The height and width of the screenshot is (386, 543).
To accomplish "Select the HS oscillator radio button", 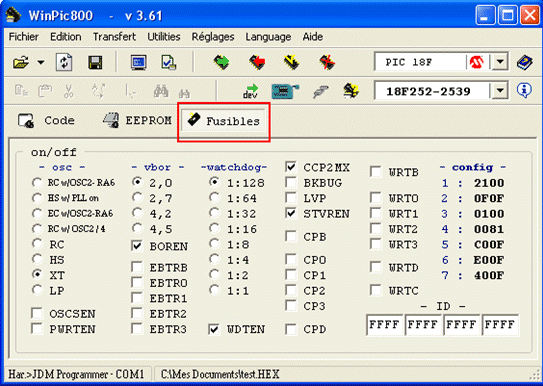I will tap(37, 259).
